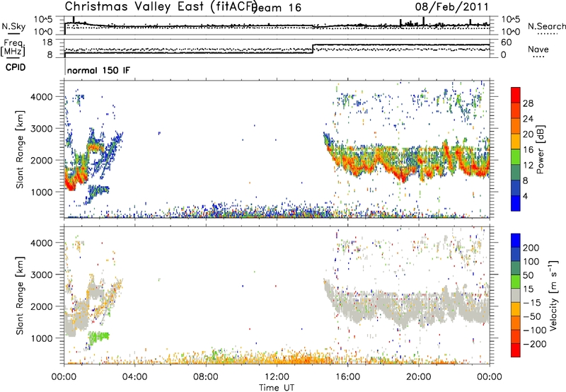
Task: Click the '08:00' time tick label
Action: [x=206, y=377]
